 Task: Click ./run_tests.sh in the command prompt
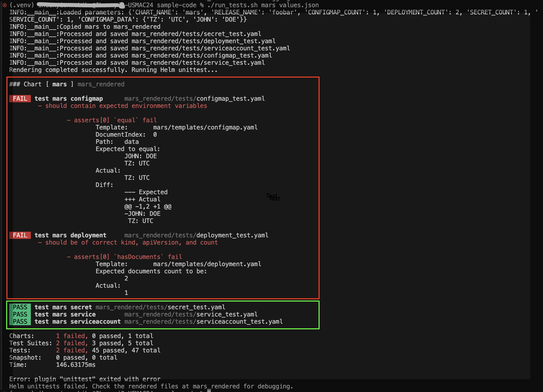[232, 5]
